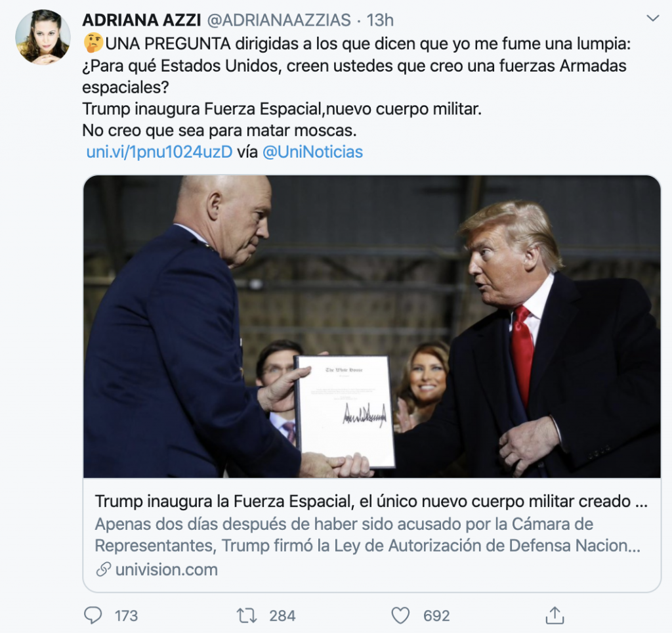Click the reply speech bubble icon

click(x=93, y=616)
